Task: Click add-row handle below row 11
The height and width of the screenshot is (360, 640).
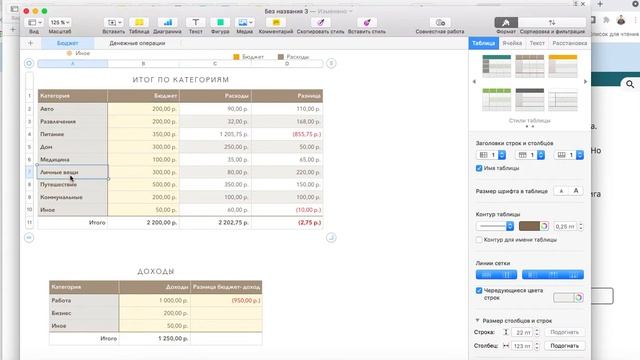Action: pos(29,238)
